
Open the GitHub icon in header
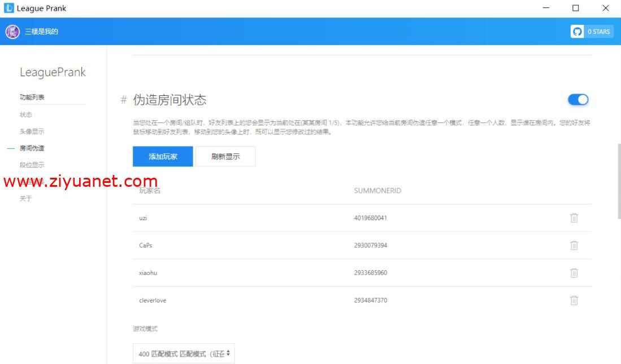577,32
